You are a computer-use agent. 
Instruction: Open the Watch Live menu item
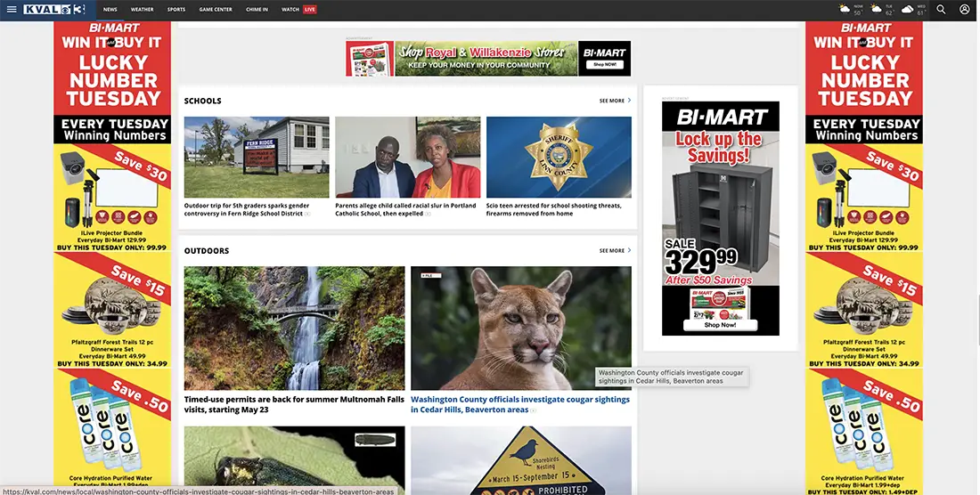(x=298, y=10)
